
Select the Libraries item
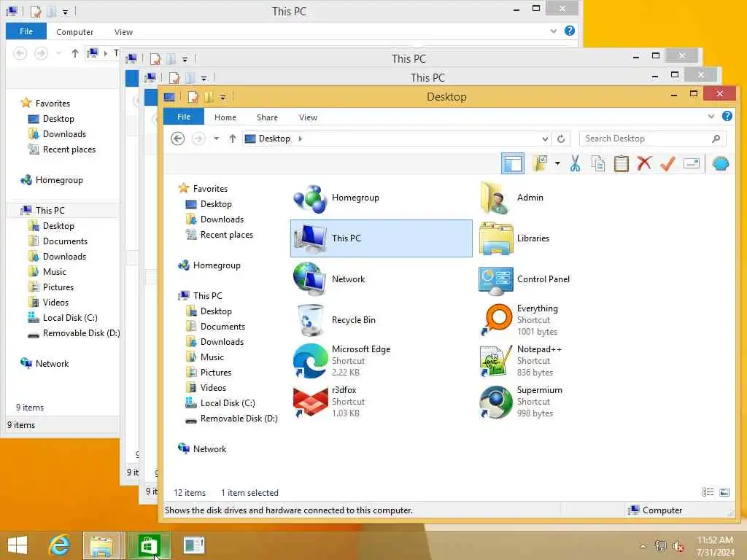point(567,238)
